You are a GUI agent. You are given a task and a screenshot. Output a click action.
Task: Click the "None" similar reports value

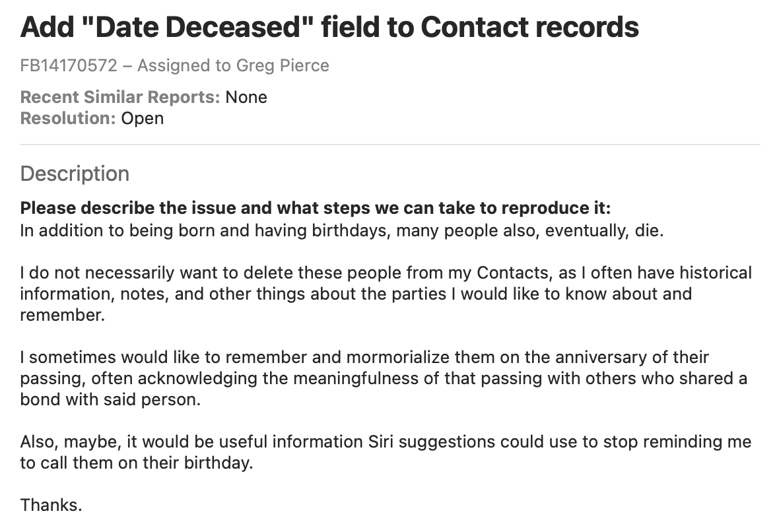tap(246, 98)
